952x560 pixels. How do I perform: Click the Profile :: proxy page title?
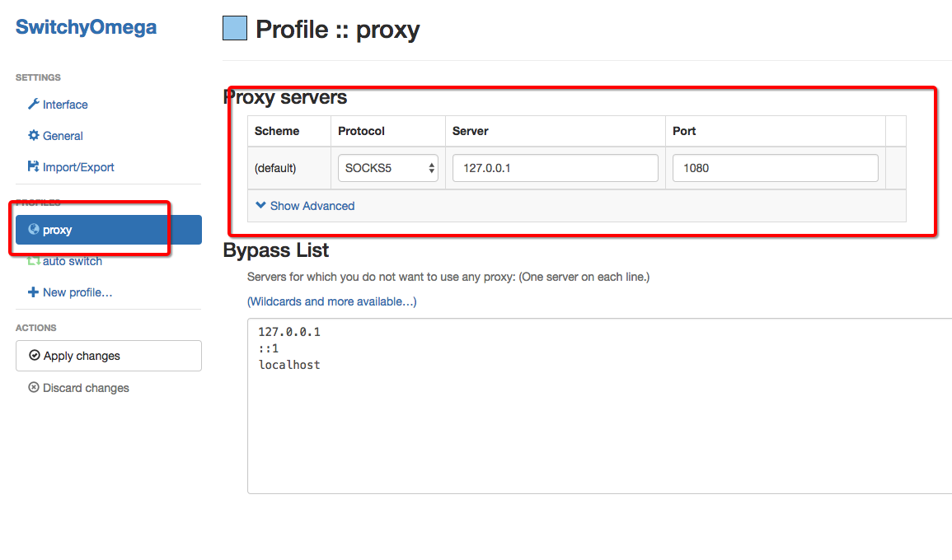(x=338, y=29)
